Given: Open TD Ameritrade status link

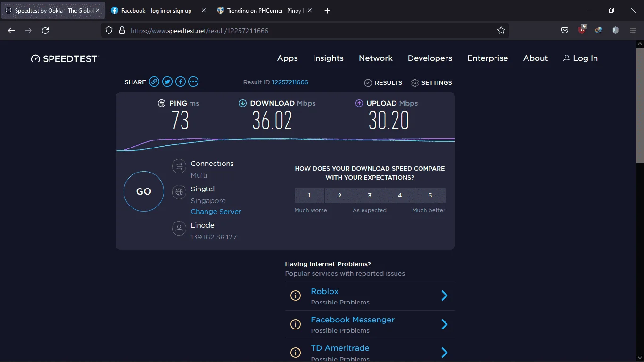Looking at the screenshot, I should pyautogui.click(x=340, y=348).
